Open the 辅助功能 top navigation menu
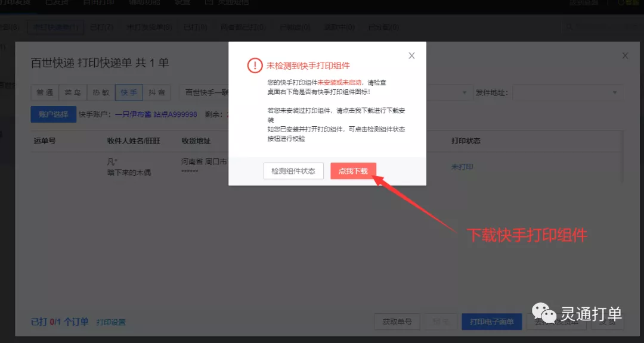This screenshot has width=644, height=343. [143, 2]
